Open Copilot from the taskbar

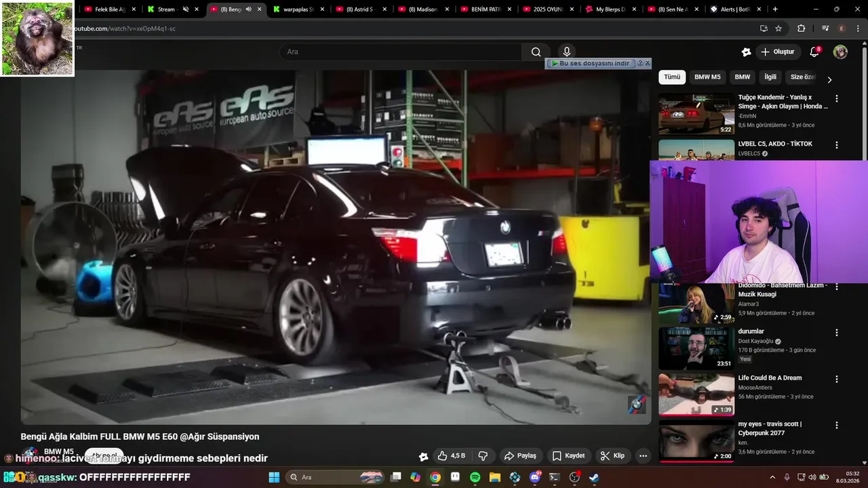(416, 477)
